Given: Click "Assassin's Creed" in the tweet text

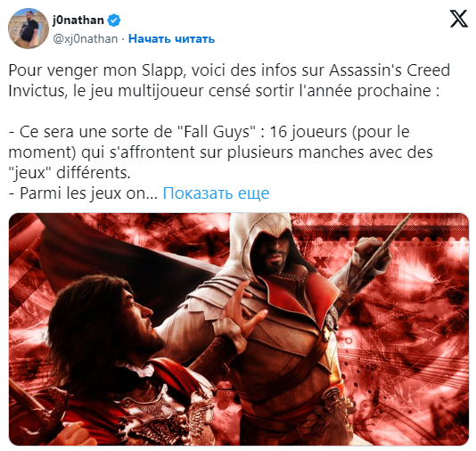Looking at the screenshot, I should (390, 70).
